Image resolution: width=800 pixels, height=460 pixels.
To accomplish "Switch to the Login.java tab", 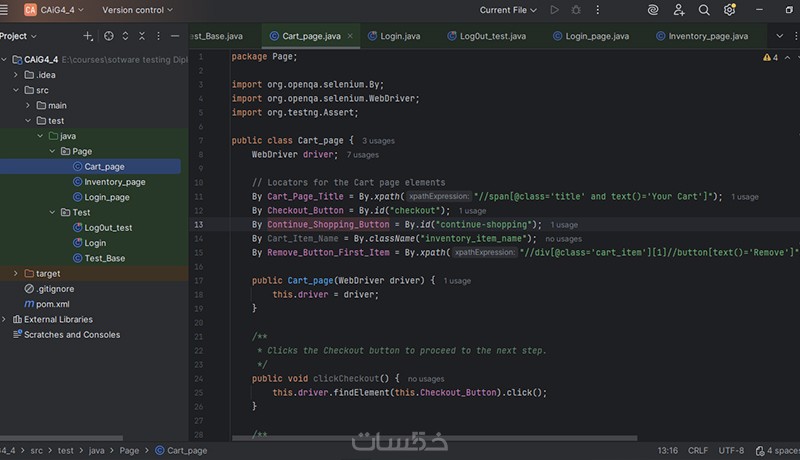I will coord(394,36).
